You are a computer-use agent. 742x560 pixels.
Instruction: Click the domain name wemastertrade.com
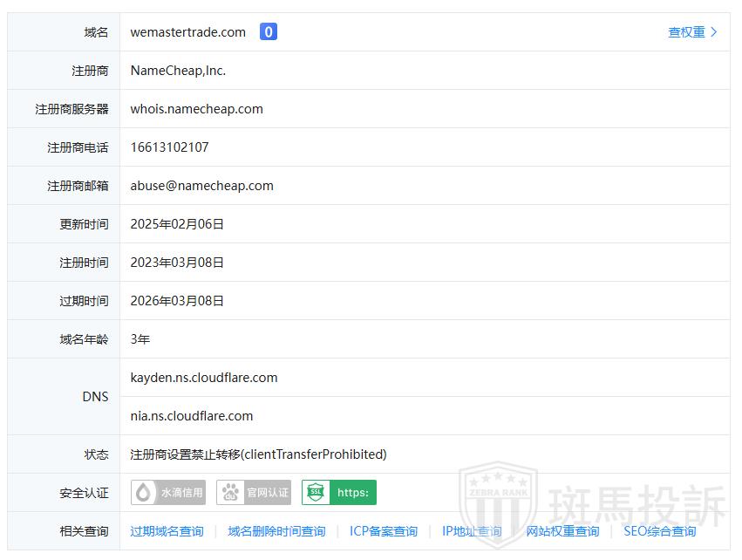188,32
